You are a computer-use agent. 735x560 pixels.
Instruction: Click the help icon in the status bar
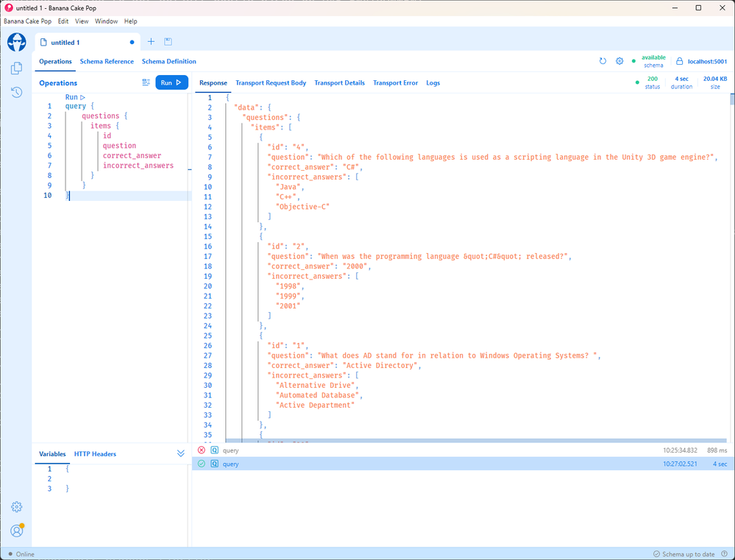[x=724, y=554]
